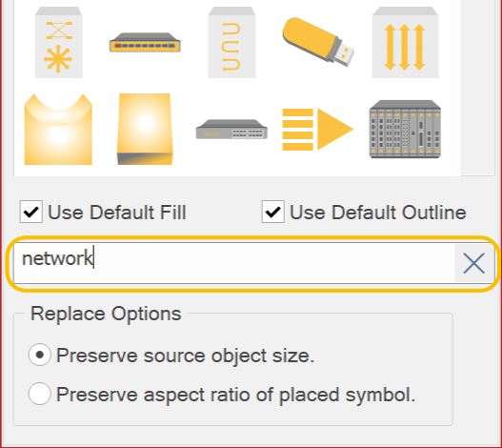Select the yellow rack-mounted switch symbol
This screenshot has width=502, height=448.
coord(145,42)
